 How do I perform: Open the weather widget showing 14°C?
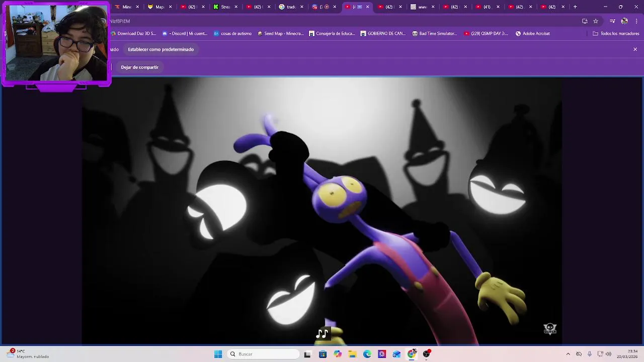[x=28, y=354]
